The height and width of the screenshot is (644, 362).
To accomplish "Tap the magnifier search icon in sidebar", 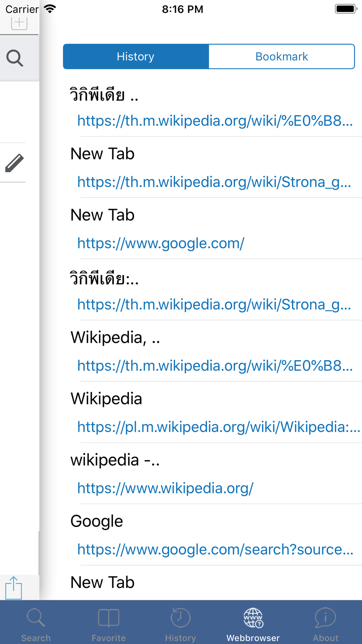I will pyautogui.click(x=15, y=58).
